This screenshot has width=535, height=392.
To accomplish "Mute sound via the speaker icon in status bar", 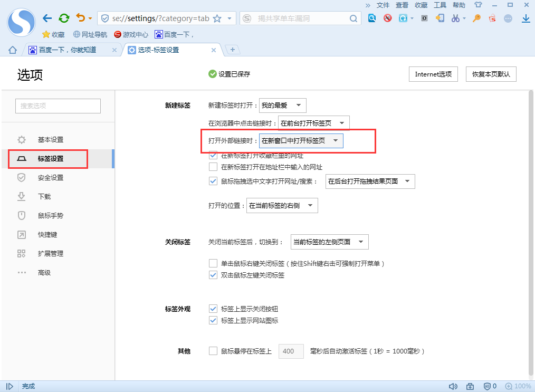I will (453, 386).
